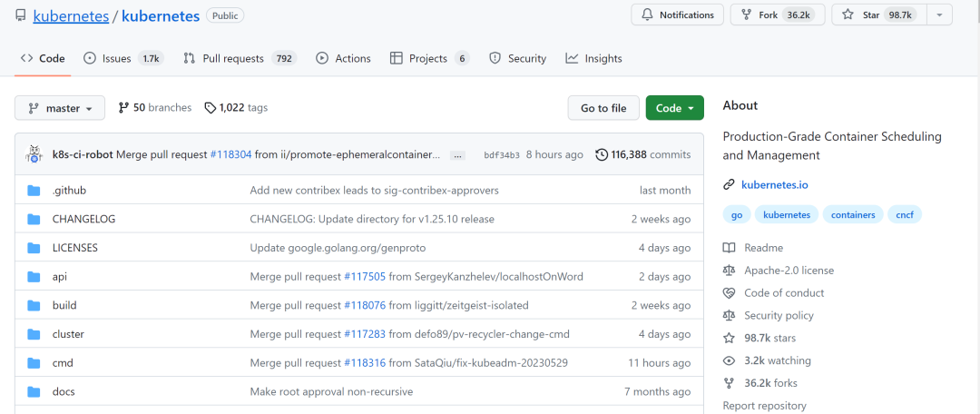The width and height of the screenshot is (980, 414).
Task: Expand the green Code dropdown
Action: [675, 108]
